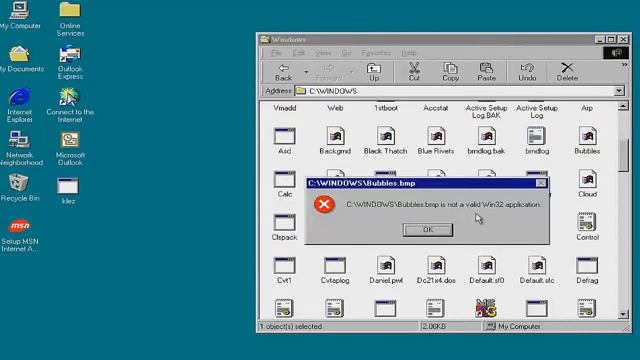Open the Go menu
Image resolution: width=640 pixels, height=360 pixels.
pyautogui.click(x=346, y=53)
